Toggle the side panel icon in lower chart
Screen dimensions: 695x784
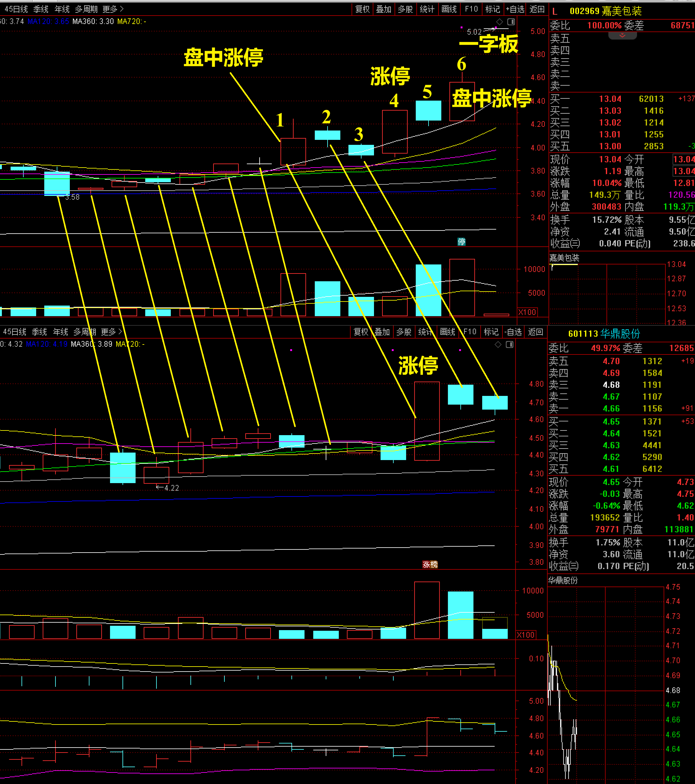point(509,344)
